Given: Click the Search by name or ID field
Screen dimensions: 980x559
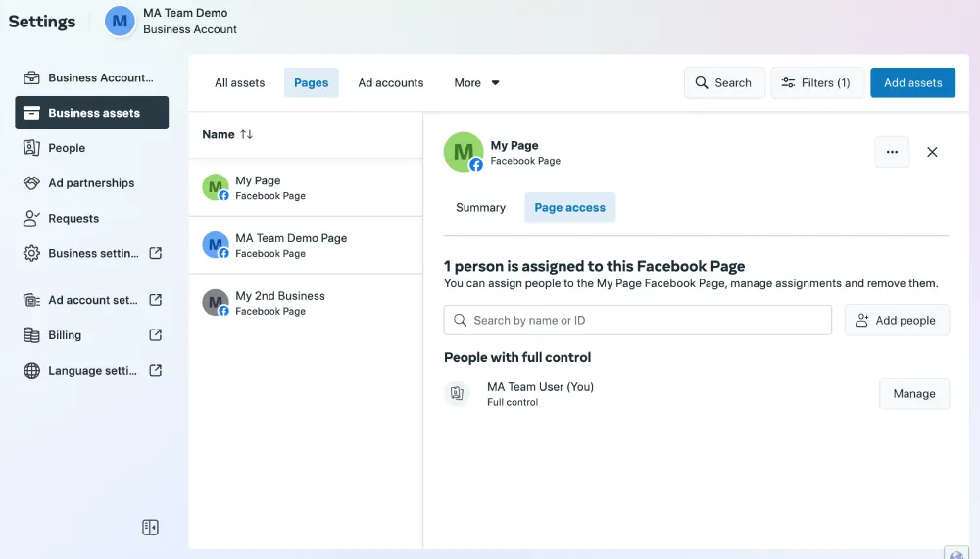Looking at the screenshot, I should click(637, 321).
